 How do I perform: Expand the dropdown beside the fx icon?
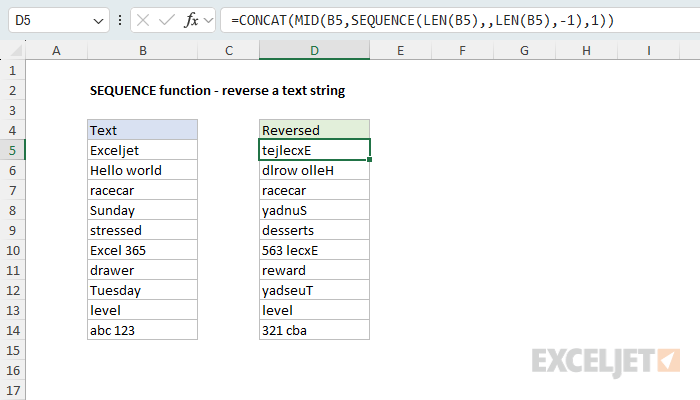point(208,20)
